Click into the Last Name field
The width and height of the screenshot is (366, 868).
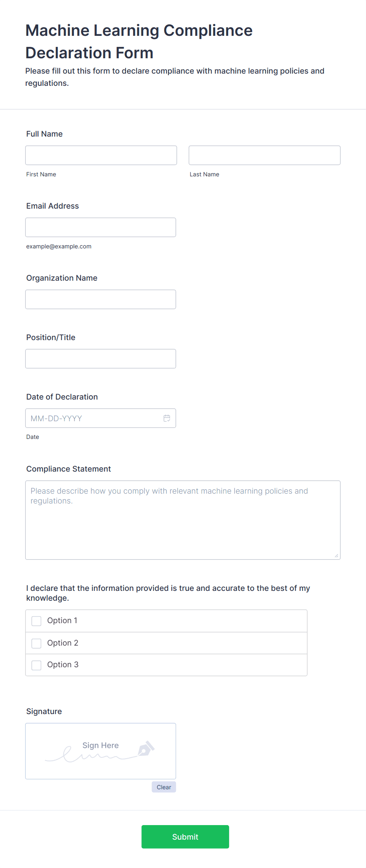click(264, 155)
